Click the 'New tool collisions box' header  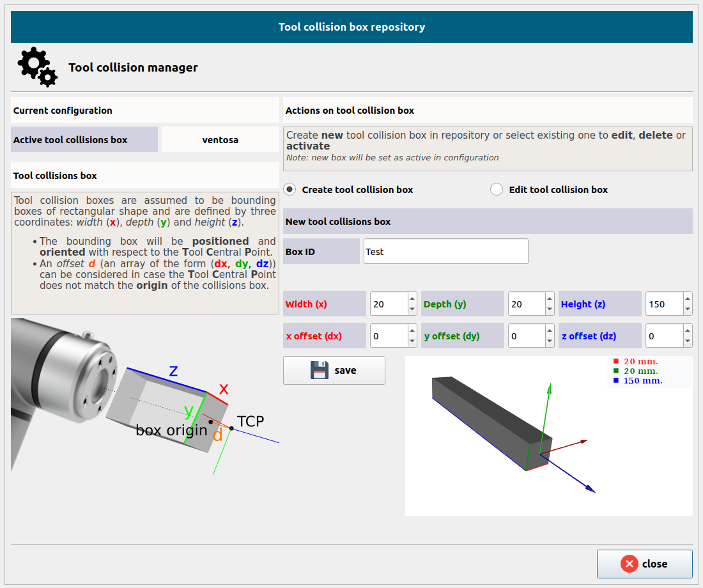point(488,221)
